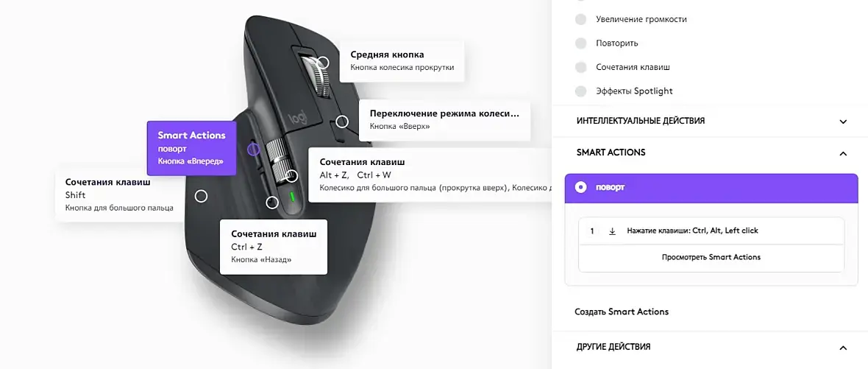Select the thumb gesture button hotspot
The width and height of the screenshot is (868, 369).
click(202, 196)
